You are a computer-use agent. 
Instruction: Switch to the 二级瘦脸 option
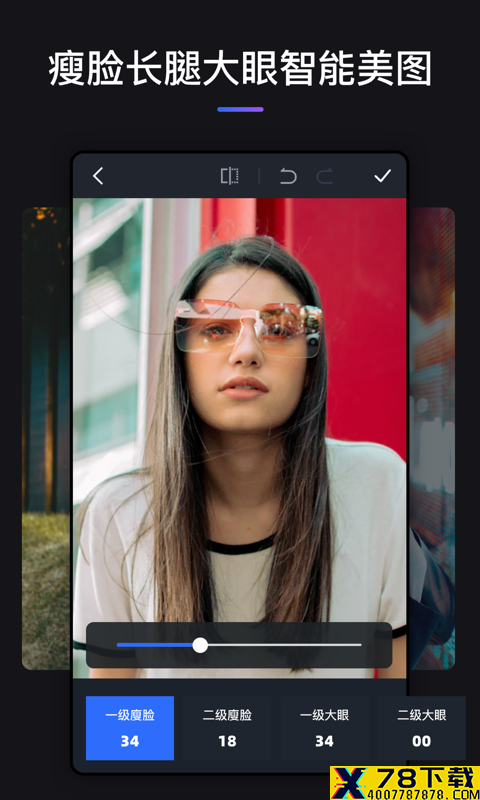[227, 728]
